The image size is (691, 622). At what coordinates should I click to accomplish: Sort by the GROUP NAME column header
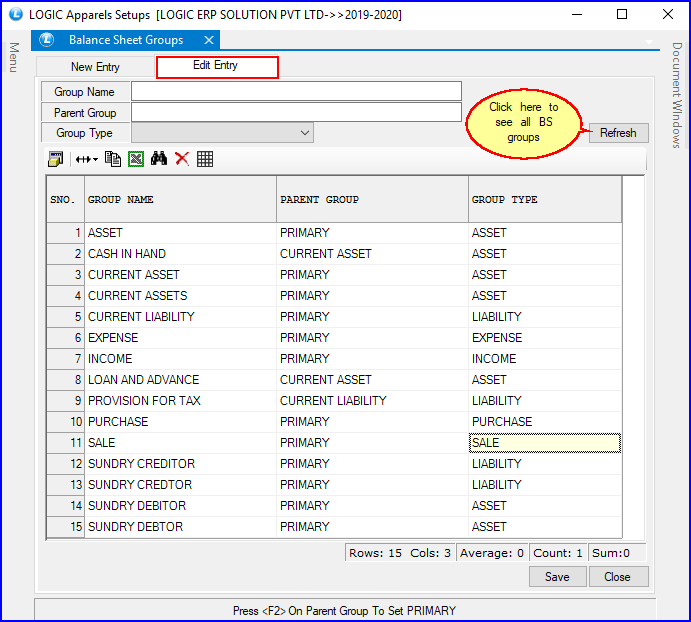(x=180, y=199)
